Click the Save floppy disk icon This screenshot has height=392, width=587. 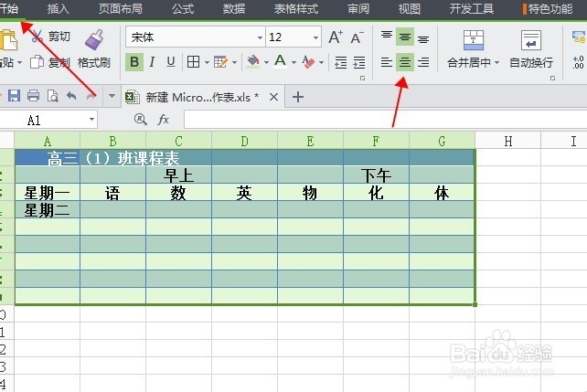(15, 96)
